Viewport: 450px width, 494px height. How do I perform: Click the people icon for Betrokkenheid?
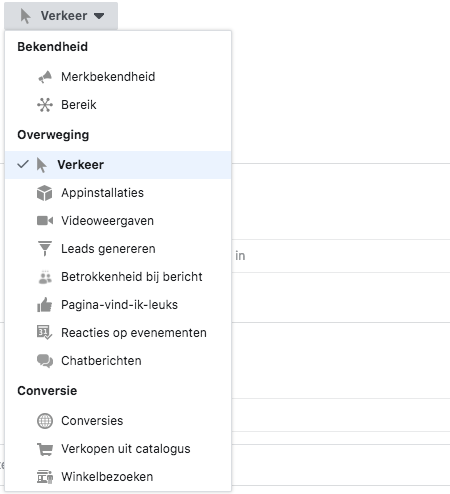click(45, 277)
